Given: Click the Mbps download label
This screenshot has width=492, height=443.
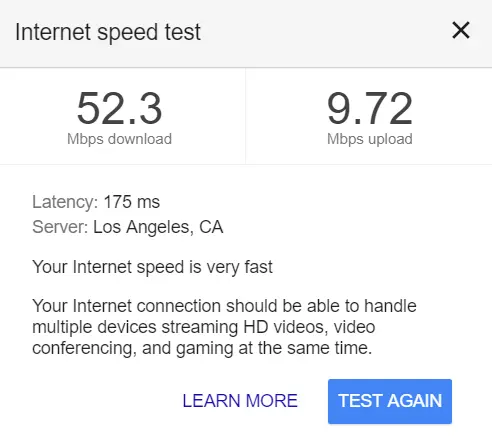Looking at the screenshot, I should [119, 139].
